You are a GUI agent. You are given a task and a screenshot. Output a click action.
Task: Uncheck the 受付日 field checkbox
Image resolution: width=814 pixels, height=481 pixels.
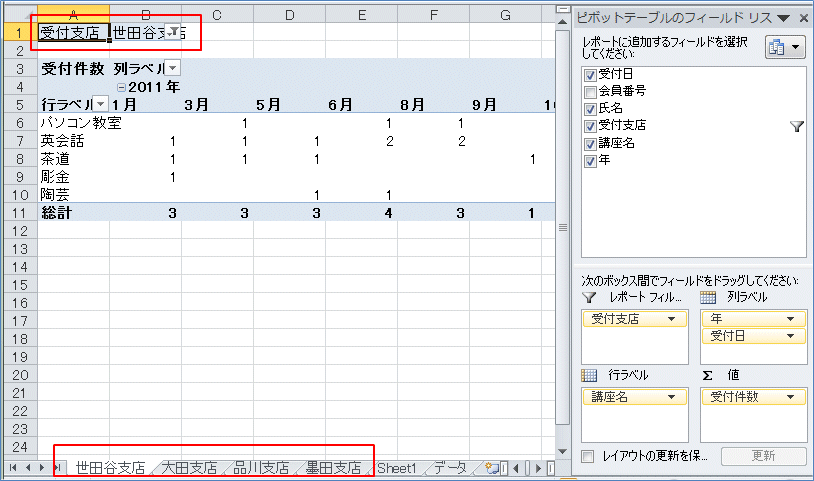[x=590, y=75]
